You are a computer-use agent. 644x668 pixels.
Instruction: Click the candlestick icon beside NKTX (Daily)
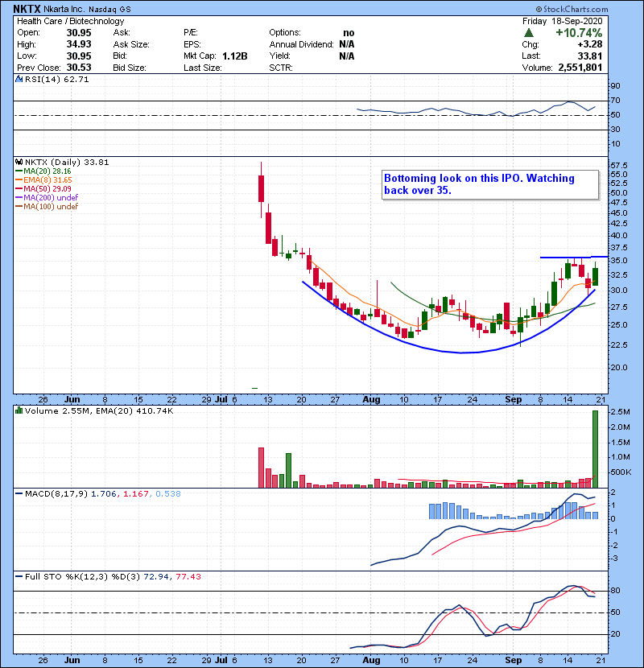point(19,162)
